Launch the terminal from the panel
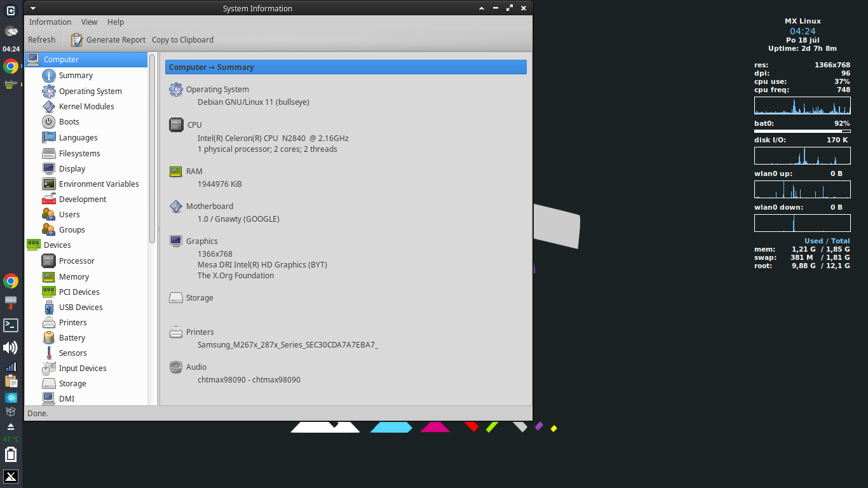This screenshot has height=488, width=868. [11, 325]
